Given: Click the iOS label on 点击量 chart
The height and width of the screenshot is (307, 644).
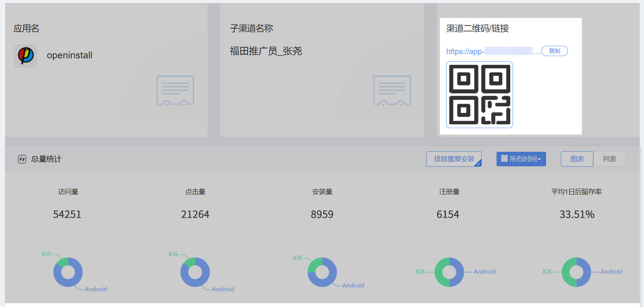Looking at the screenshot, I should (173, 254).
